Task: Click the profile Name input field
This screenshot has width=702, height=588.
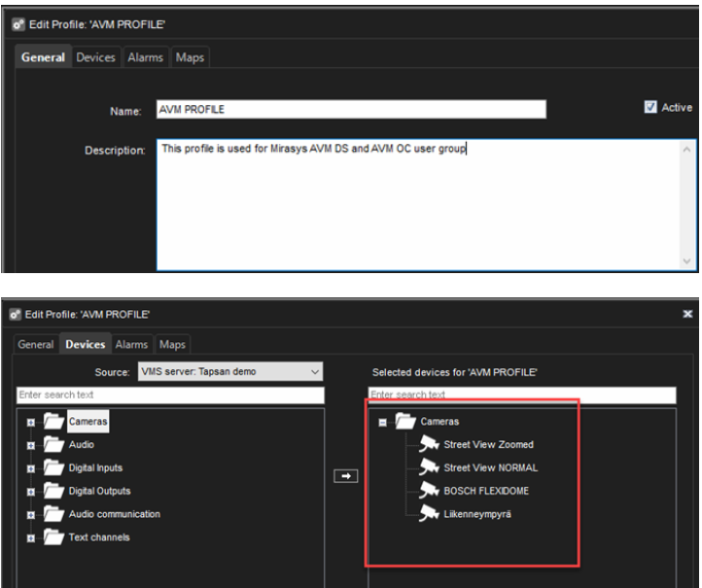Action: (350, 110)
